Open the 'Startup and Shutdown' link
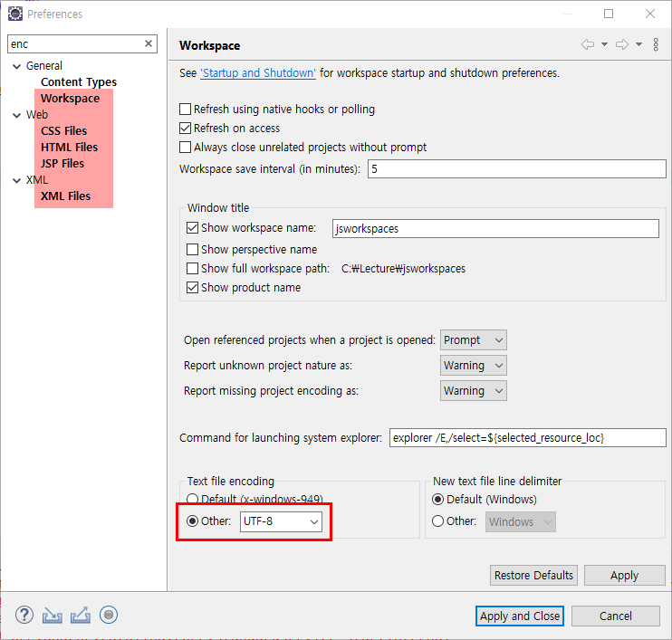 coord(258,72)
